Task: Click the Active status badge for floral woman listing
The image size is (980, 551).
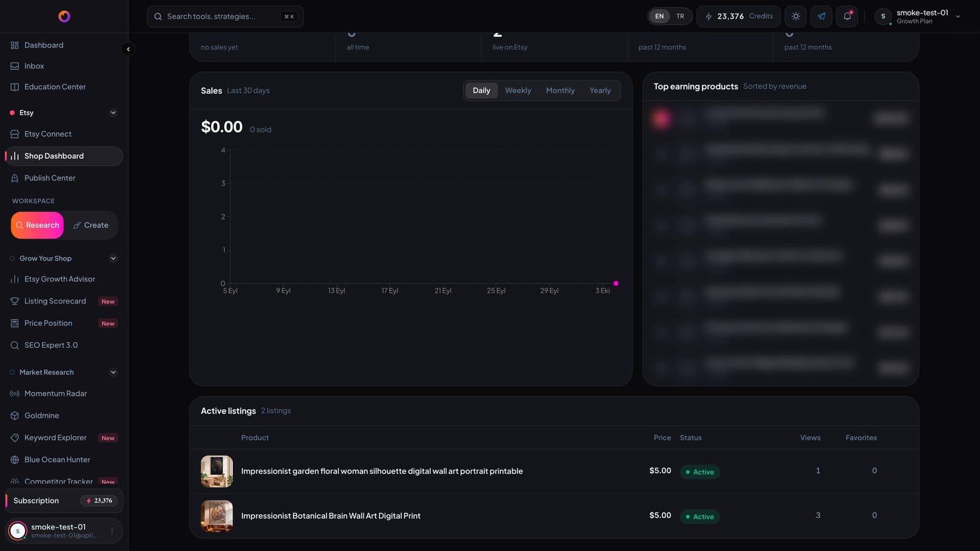Action: [700, 472]
